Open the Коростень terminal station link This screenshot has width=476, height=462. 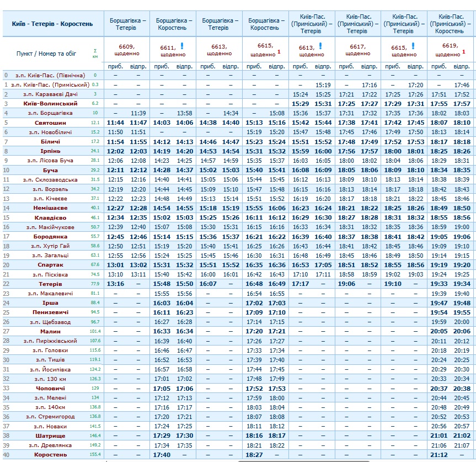50,454
